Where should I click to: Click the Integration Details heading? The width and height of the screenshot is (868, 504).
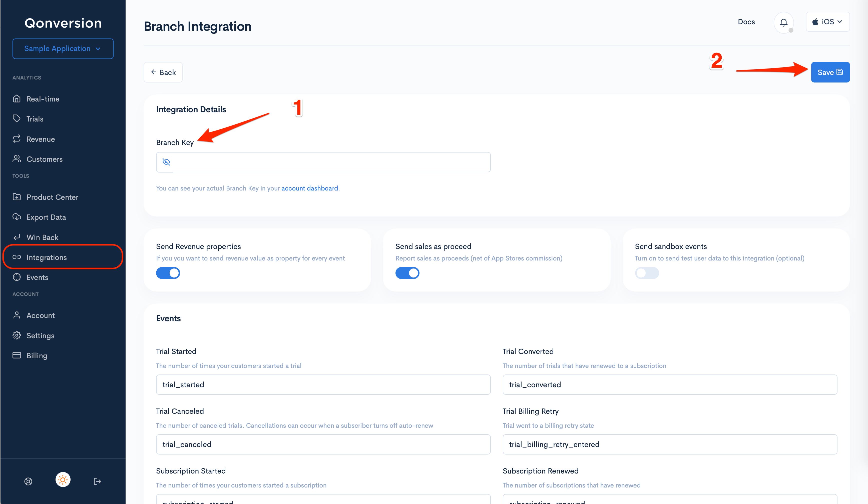click(x=191, y=109)
